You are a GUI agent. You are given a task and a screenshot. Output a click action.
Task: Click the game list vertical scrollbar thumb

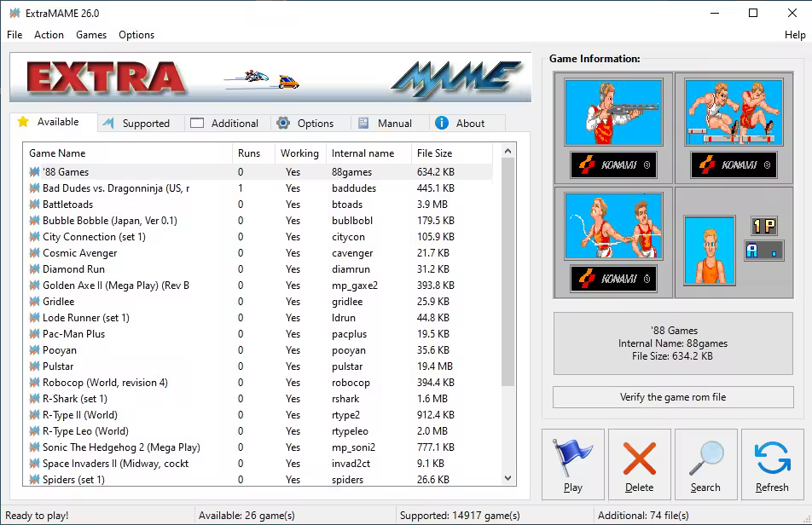coord(508,273)
